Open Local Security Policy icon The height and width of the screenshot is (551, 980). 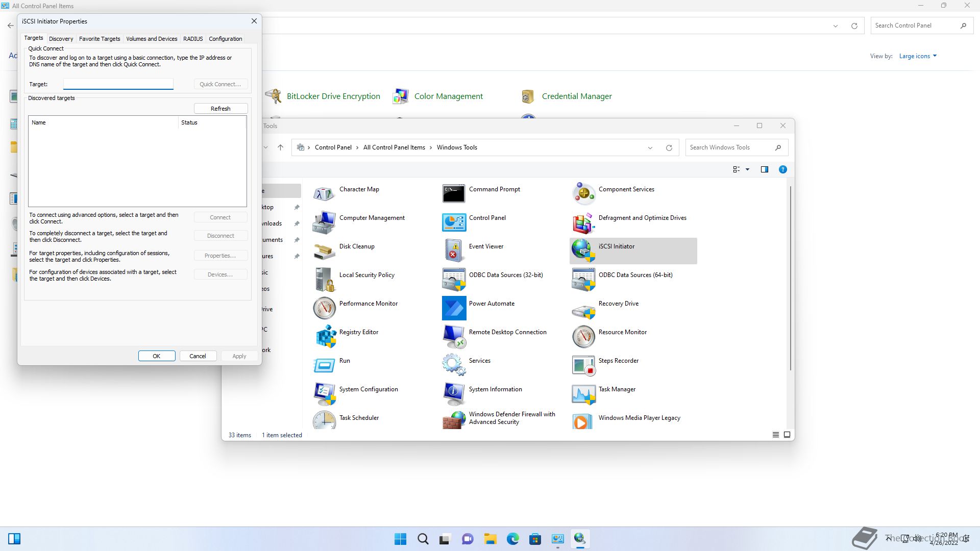click(x=324, y=279)
